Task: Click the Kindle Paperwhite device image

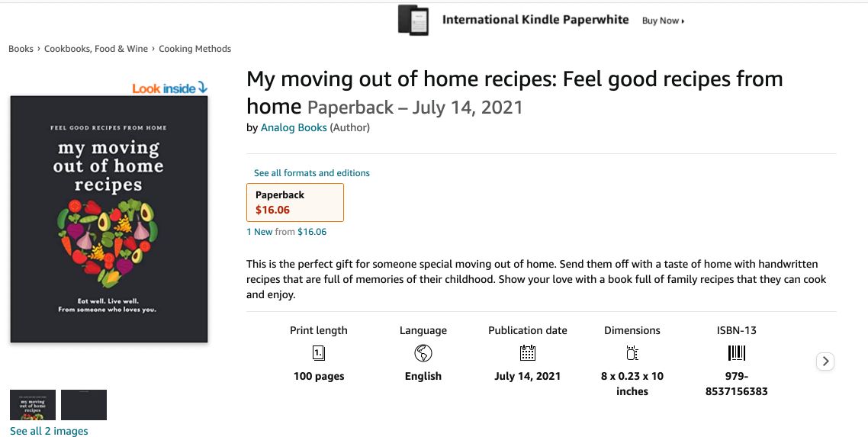Action: 413,20
